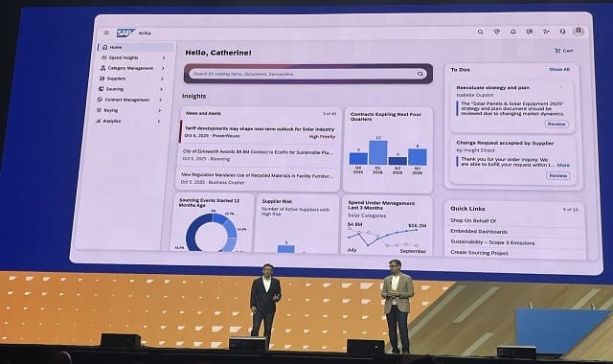Open the Cart
This screenshot has height=364, width=613.
point(563,51)
